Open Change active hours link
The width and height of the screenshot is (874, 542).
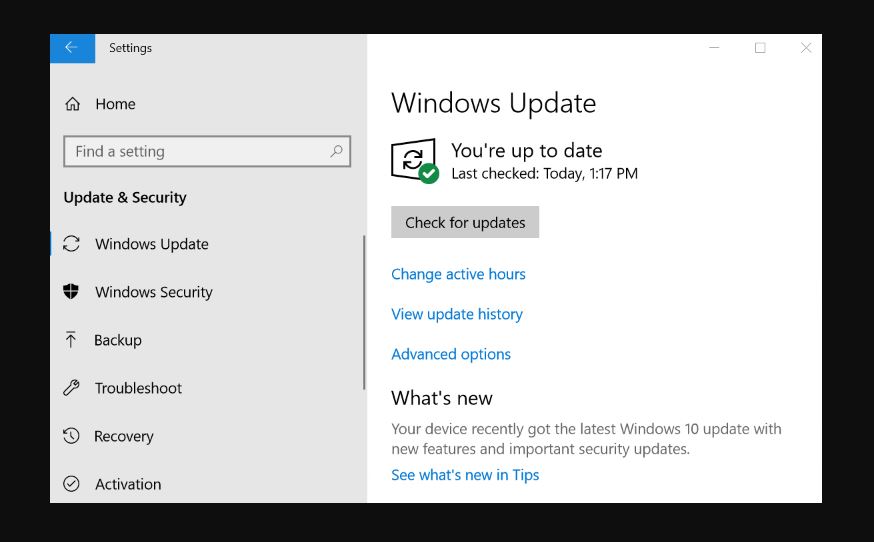(x=458, y=274)
